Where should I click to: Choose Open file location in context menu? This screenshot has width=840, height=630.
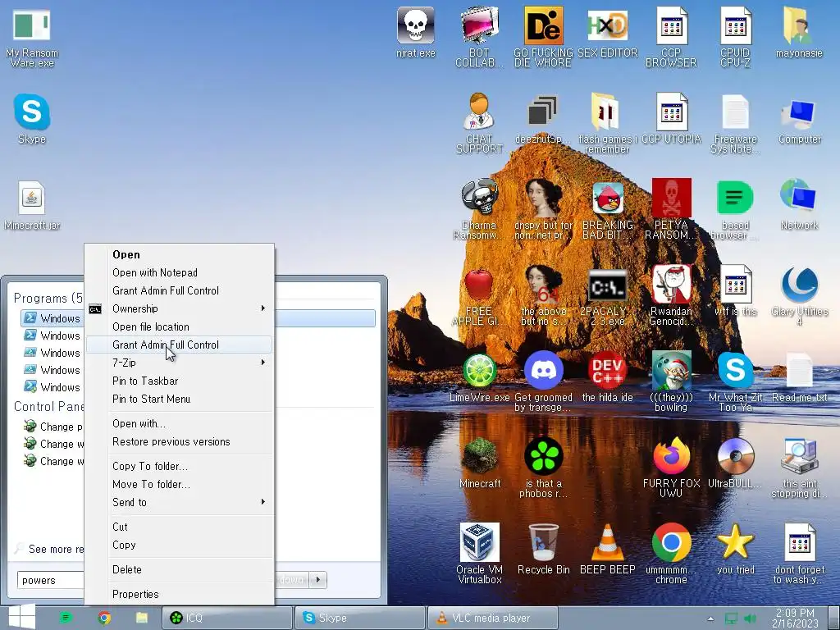tap(179, 326)
